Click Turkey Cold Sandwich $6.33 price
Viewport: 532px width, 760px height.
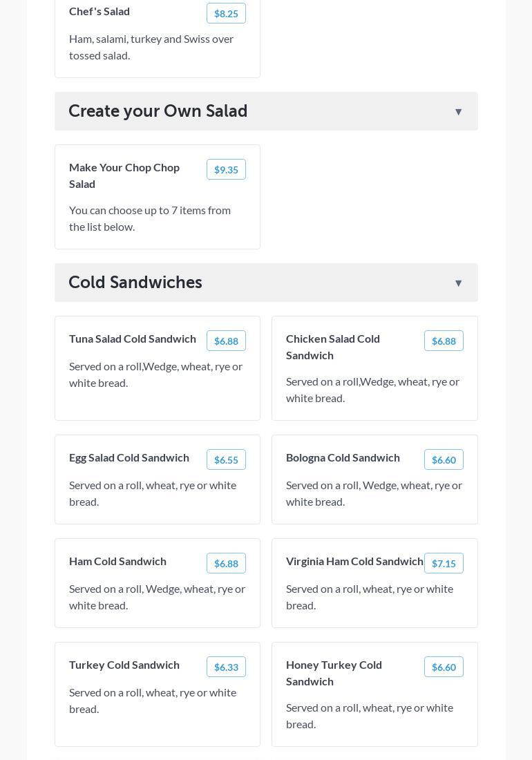click(226, 667)
